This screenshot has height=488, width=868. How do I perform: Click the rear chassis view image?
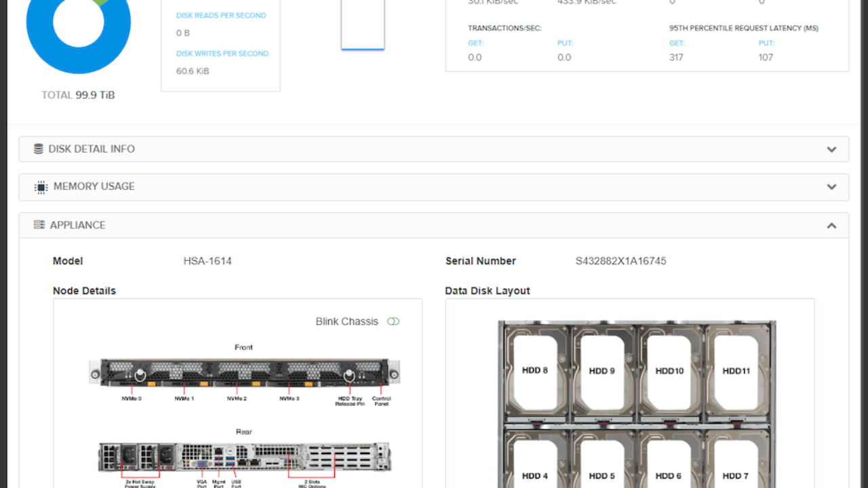click(x=244, y=456)
